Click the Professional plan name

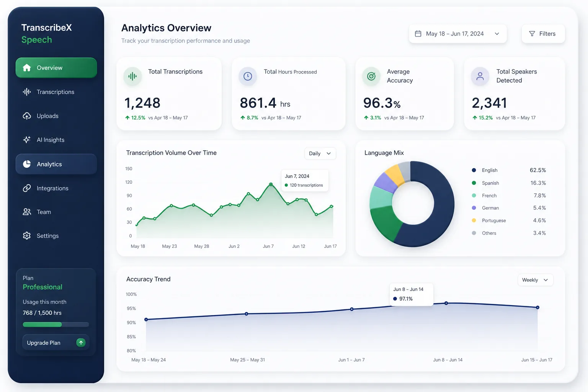click(42, 287)
